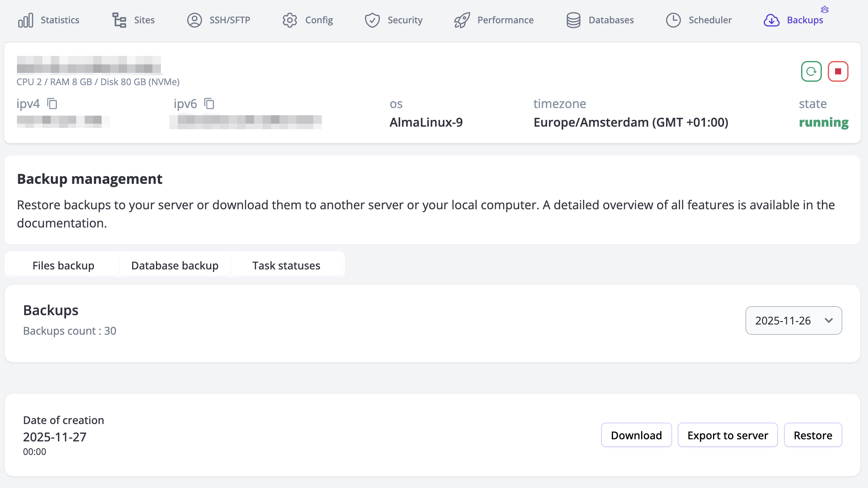Screen dimensions: 868x488
Task: Click the Backups cloud download icon
Action: coord(771,20)
